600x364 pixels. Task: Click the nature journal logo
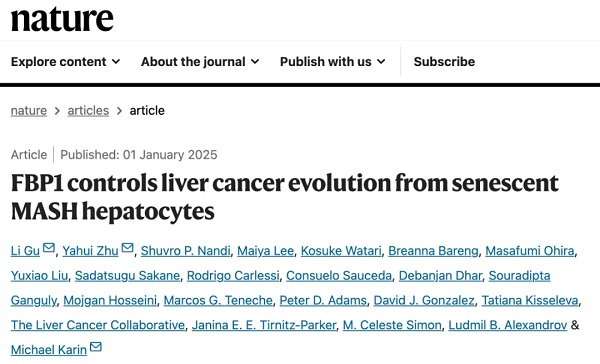click(x=62, y=19)
